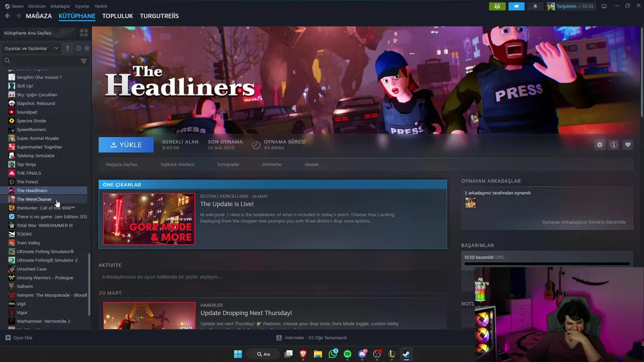
Task: Sort library using the up arrow icon
Action: [x=68, y=48]
